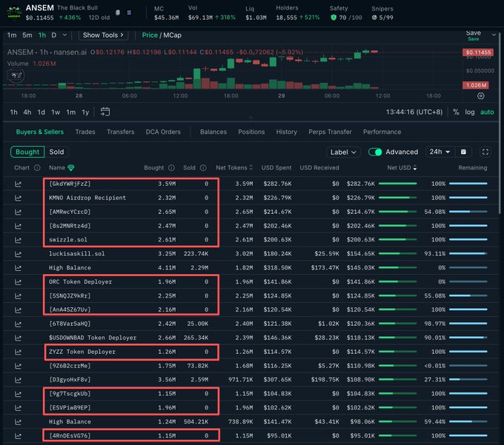The image size is (504, 445).
Task: Open the History tab
Action: (x=286, y=132)
